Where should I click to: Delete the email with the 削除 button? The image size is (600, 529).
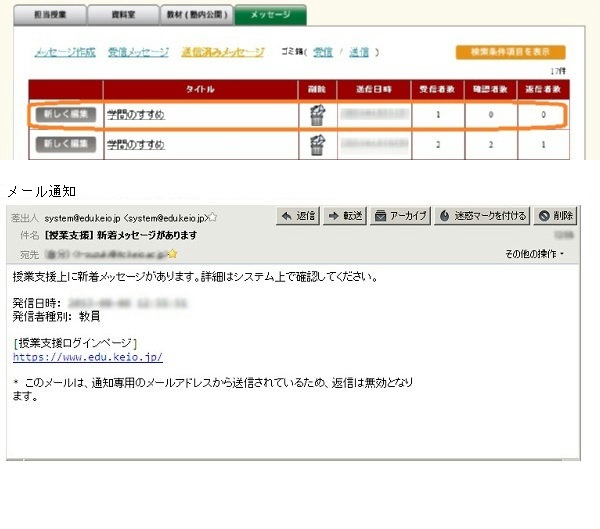(556, 216)
